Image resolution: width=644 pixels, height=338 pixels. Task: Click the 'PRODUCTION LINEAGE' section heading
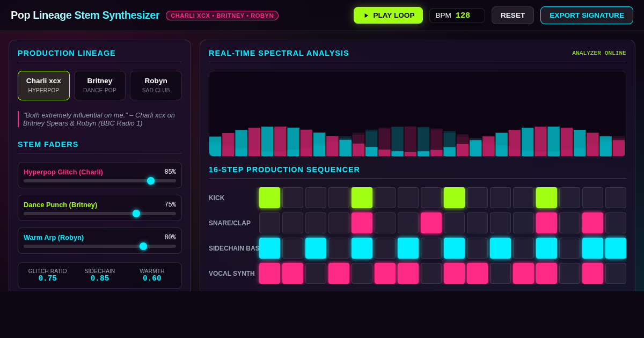click(x=67, y=53)
